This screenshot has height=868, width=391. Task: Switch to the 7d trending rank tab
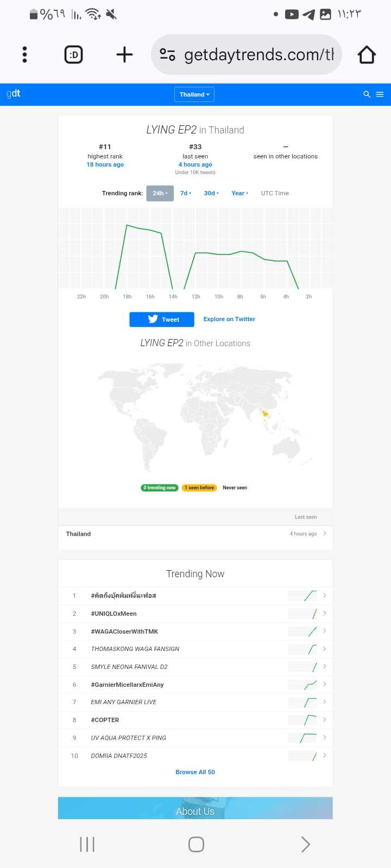coord(185,193)
